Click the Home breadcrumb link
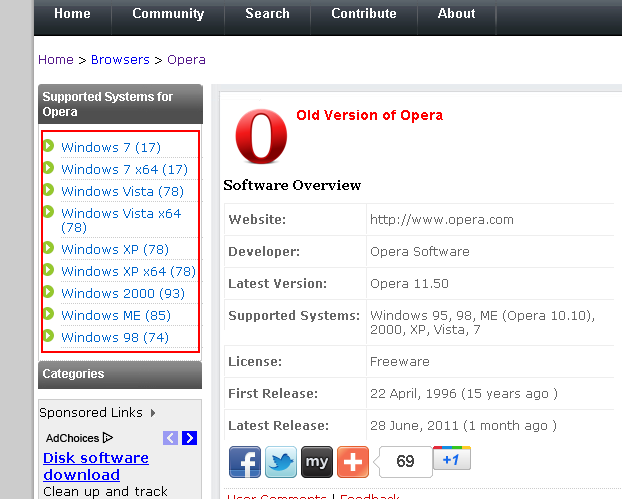This screenshot has width=622, height=499. (56, 60)
